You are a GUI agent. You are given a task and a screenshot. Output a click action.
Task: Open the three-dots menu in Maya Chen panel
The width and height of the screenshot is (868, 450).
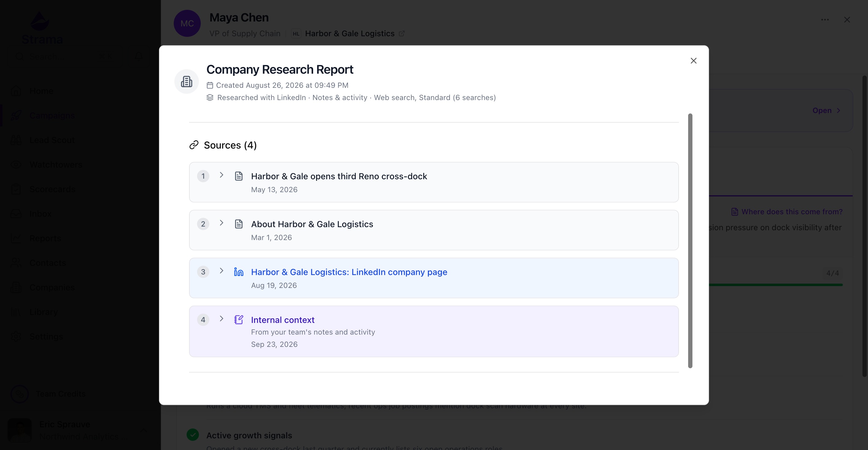(825, 20)
